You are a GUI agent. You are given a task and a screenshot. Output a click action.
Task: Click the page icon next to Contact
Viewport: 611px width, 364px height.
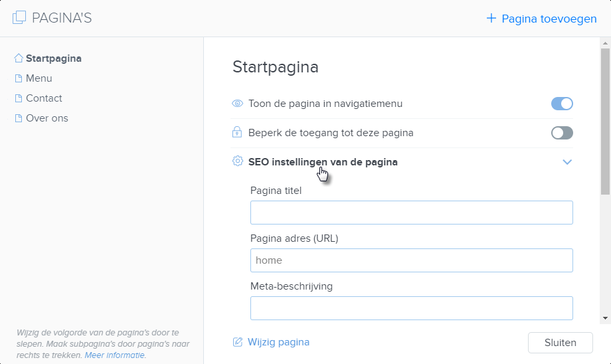click(x=19, y=98)
